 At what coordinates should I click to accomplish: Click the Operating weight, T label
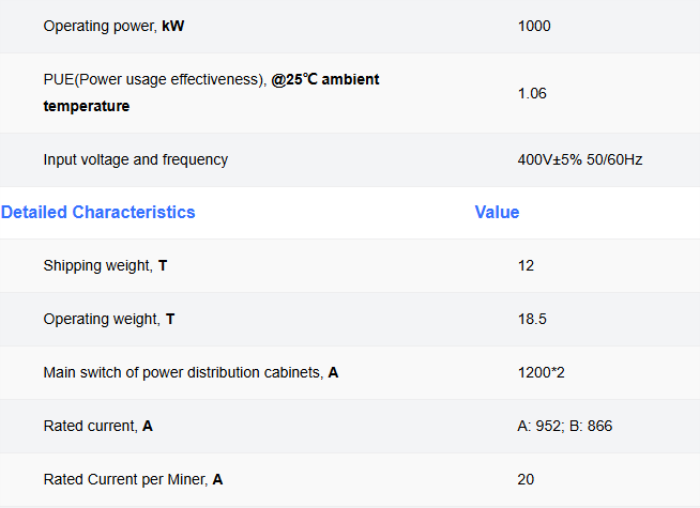click(x=109, y=319)
